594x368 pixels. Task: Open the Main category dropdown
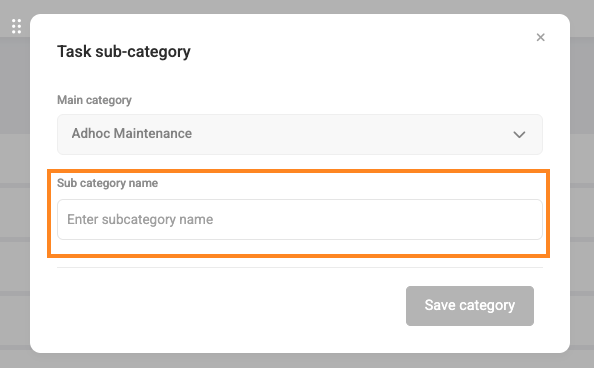(300, 134)
